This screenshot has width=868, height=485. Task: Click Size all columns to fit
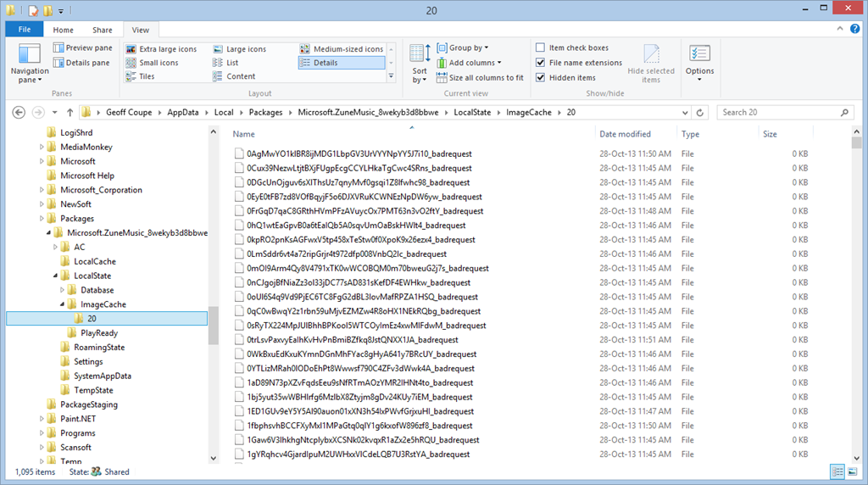[479, 77]
